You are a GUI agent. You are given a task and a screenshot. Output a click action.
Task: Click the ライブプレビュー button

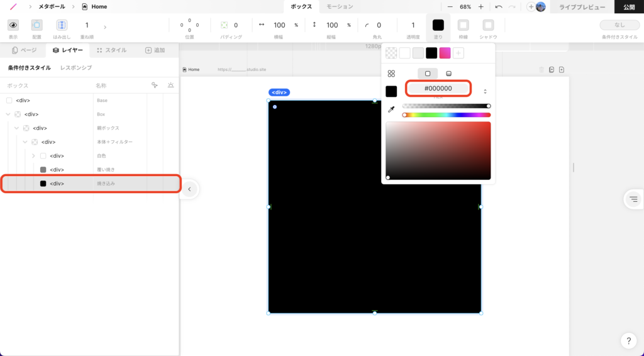pyautogui.click(x=582, y=7)
